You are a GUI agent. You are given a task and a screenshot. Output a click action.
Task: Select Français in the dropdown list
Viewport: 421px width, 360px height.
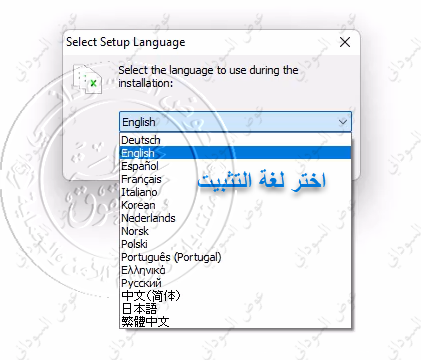point(235,179)
